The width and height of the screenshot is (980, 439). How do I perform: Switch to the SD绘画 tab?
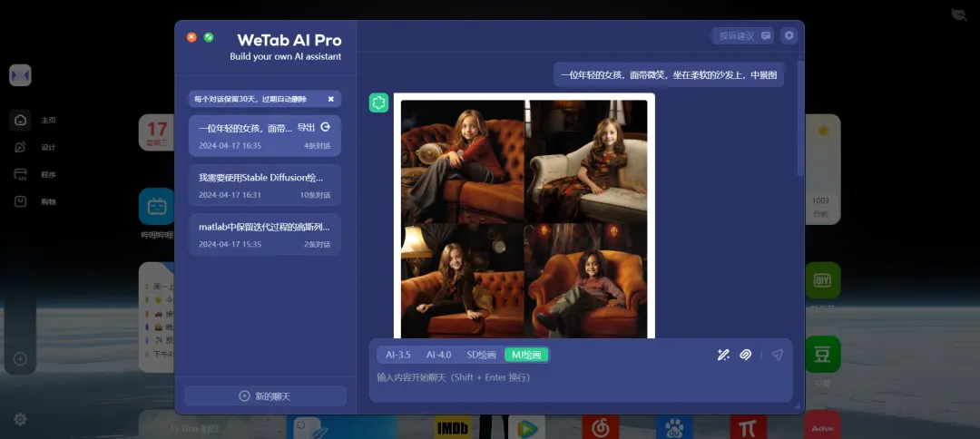[481, 355]
